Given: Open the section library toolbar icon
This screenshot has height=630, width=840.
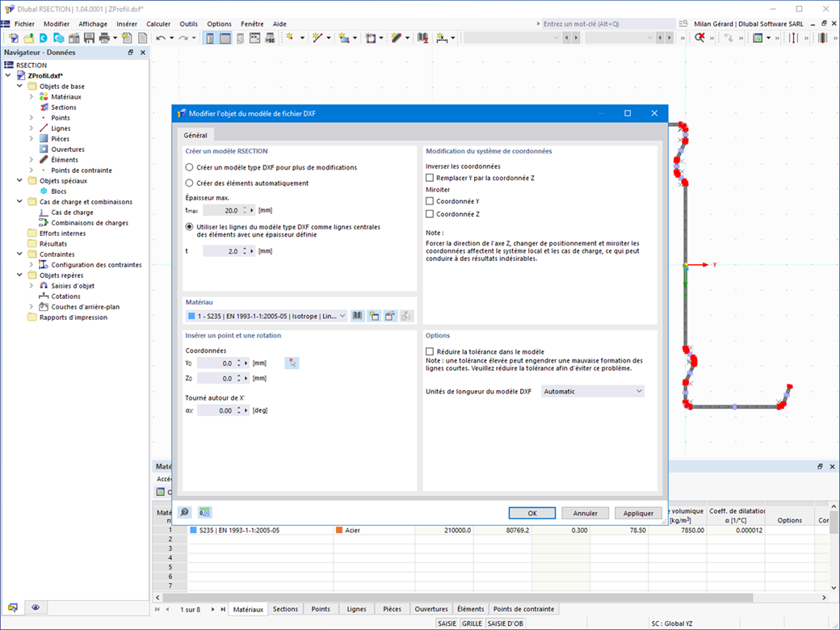Looking at the screenshot, I should coord(422,38).
